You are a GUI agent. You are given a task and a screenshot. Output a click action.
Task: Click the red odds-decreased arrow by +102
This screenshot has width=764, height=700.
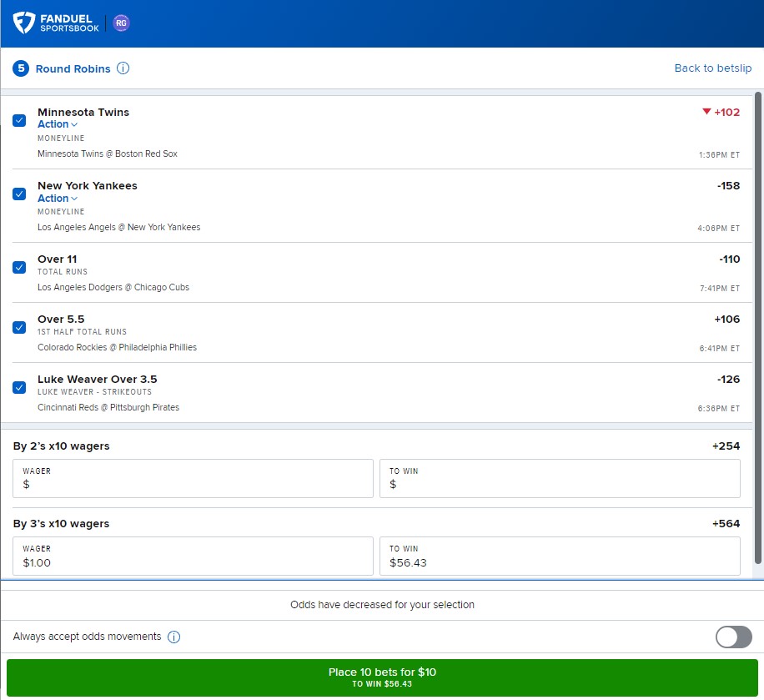(706, 112)
